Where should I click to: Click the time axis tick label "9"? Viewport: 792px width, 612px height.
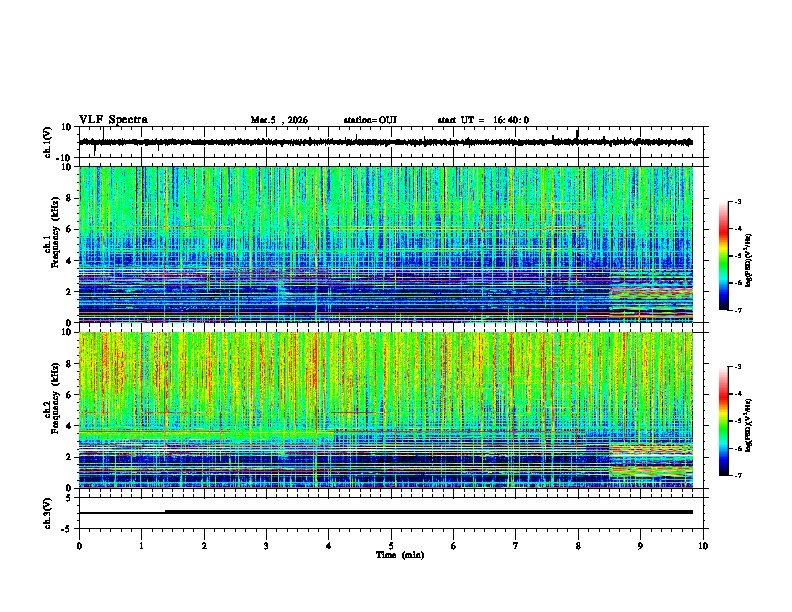[x=640, y=546]
